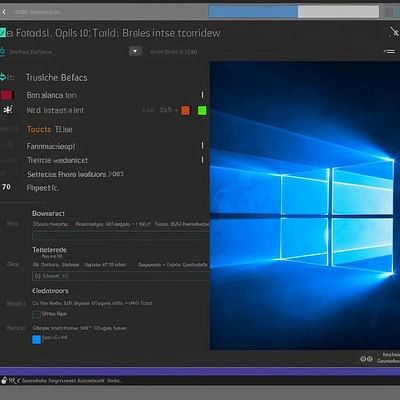Select the Nrd Integs a lint entry

click(x=55, y=110)
